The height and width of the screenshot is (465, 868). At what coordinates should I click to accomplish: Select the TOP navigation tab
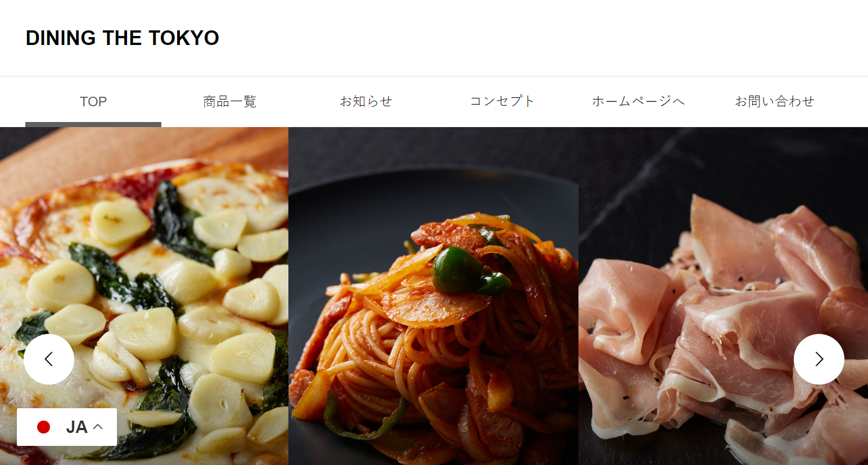(93, 102)
